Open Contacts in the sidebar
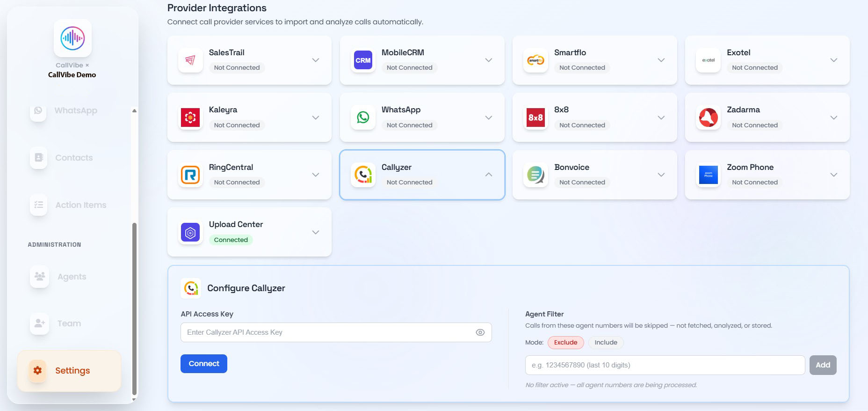 [x=69, y=158]
